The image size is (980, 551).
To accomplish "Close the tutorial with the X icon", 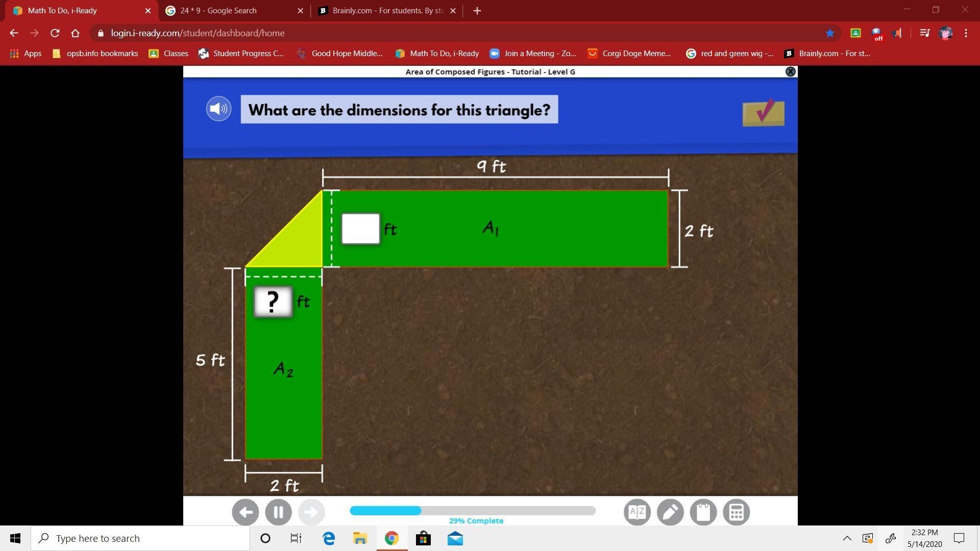I will [x=790, y=72].
